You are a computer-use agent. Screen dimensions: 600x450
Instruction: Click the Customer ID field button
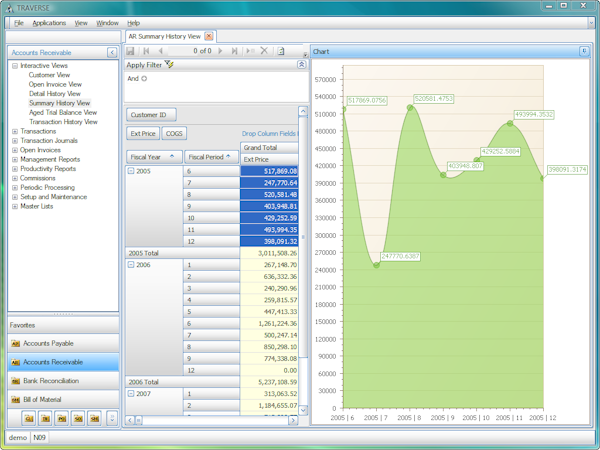point(151,115)
